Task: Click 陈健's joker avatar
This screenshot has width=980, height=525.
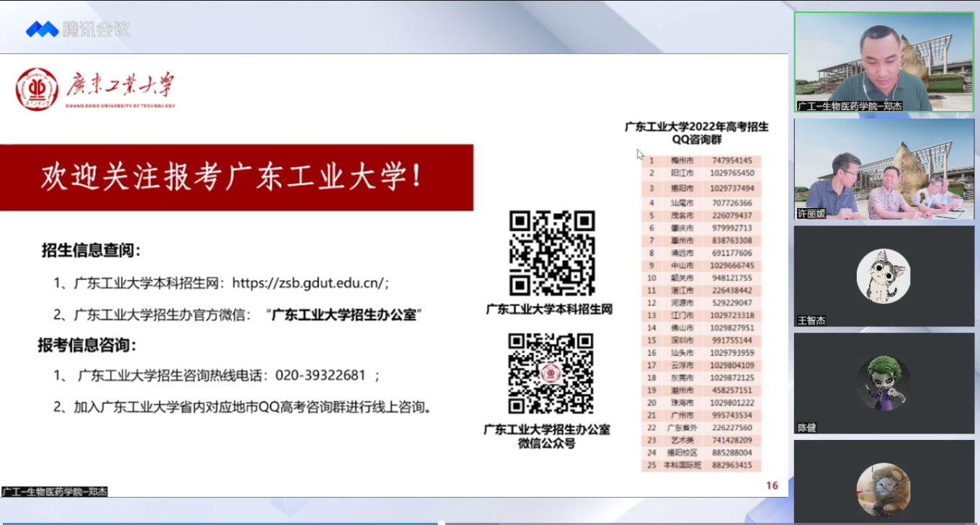Action: pyautogui.click(x=883, y=382)
